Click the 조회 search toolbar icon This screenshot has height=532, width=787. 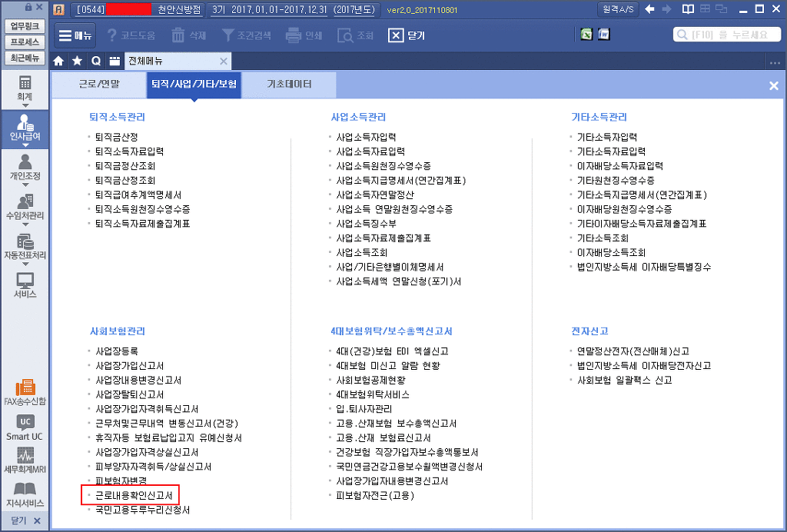345,35
